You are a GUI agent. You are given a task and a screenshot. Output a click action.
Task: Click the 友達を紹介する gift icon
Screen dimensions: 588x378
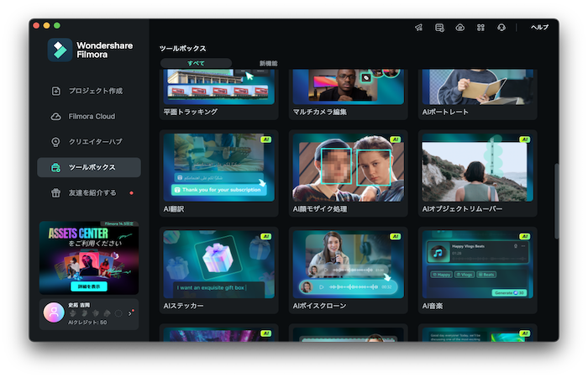[x=56, y=192]
